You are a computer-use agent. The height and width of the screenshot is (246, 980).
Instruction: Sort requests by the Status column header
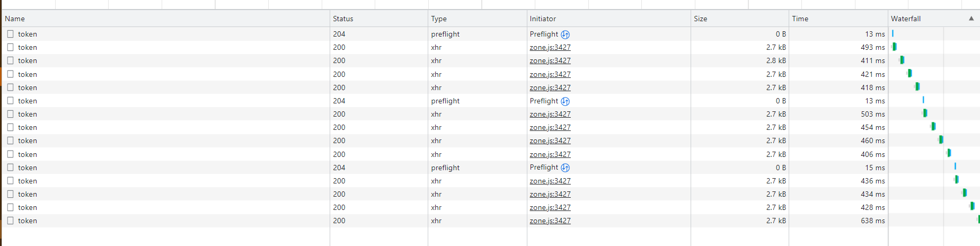(x=343, y=19)
